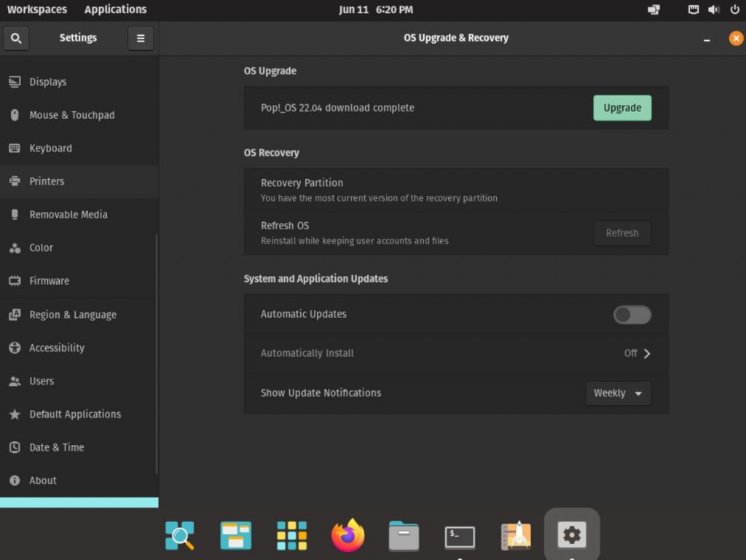
Task: Open the Workspaces menu in the top bar
Action: coord(36,9)
